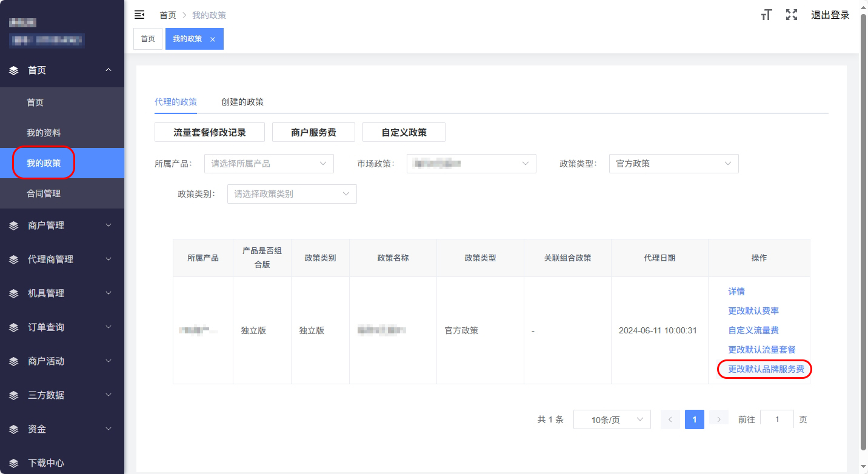Close the 我的政策 tab with X

point(213,39)
